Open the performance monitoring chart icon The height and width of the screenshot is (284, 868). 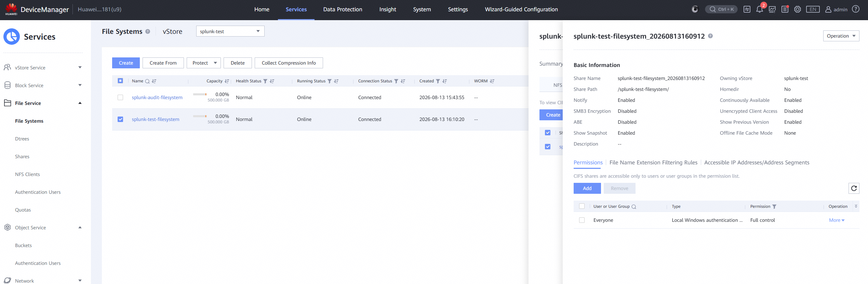pos(772,9)
